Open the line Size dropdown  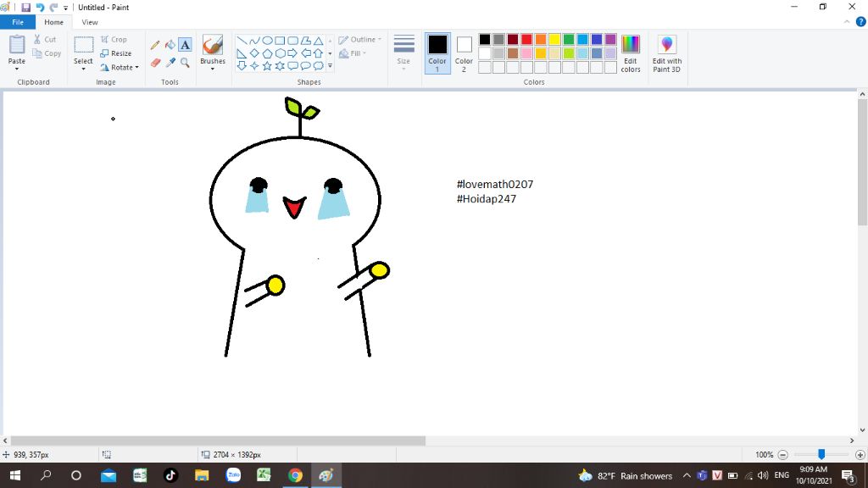coord(403,53)
